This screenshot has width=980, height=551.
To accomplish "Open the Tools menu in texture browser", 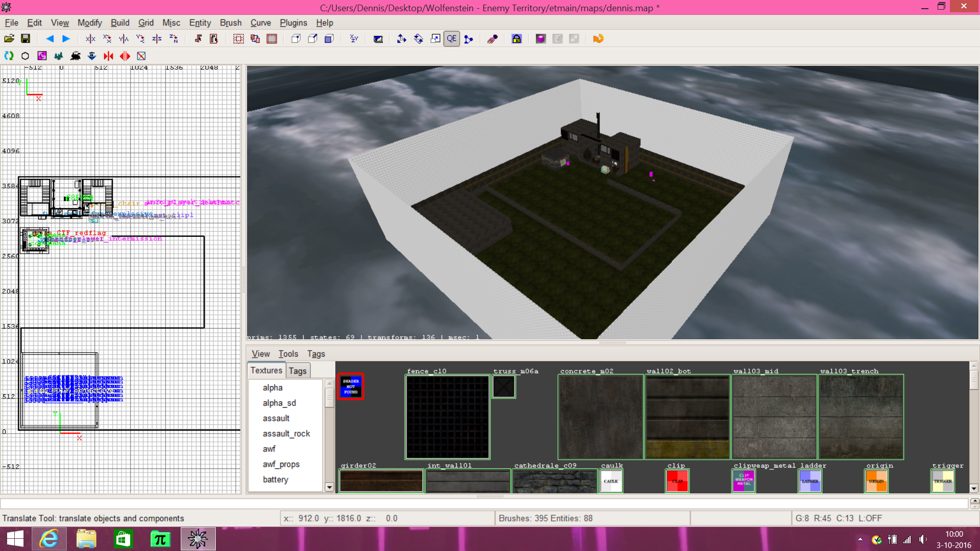I will (x=288, y=354).
